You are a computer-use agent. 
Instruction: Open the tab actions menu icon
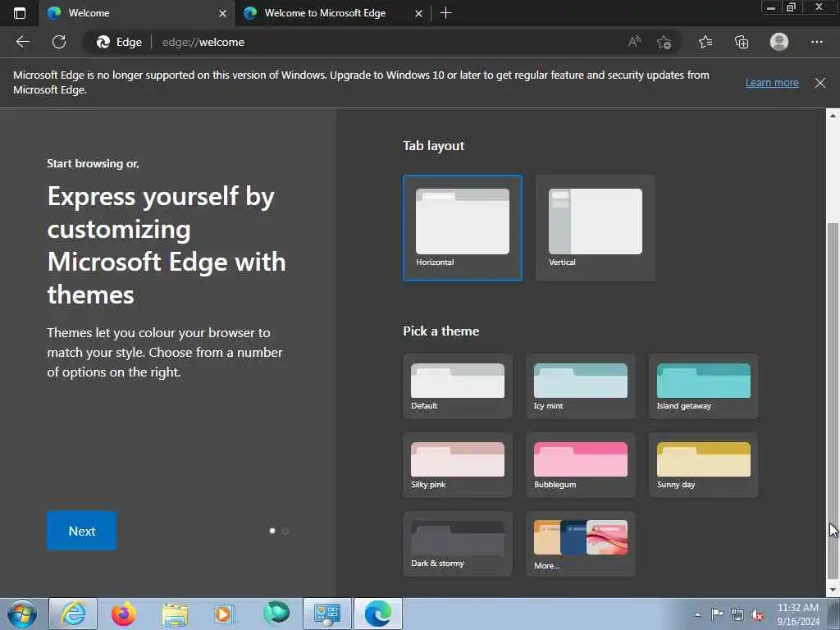20,13
